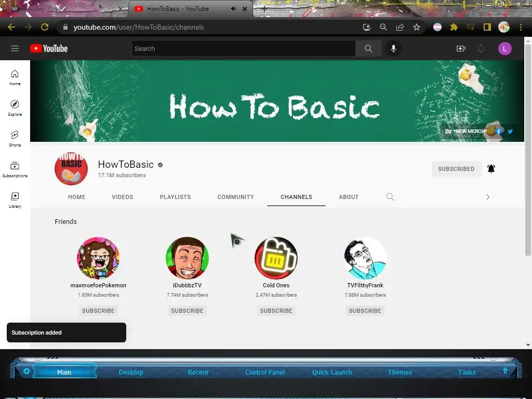
Task: Open iDubbbzTV channel avatar
Action: pyautogui.click(x=187, y=258)
